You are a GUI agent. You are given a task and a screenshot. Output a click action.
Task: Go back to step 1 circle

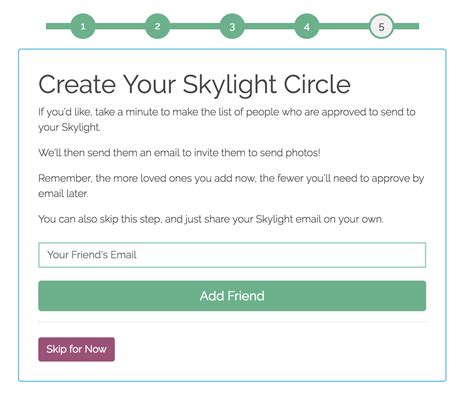coord(83,26)
